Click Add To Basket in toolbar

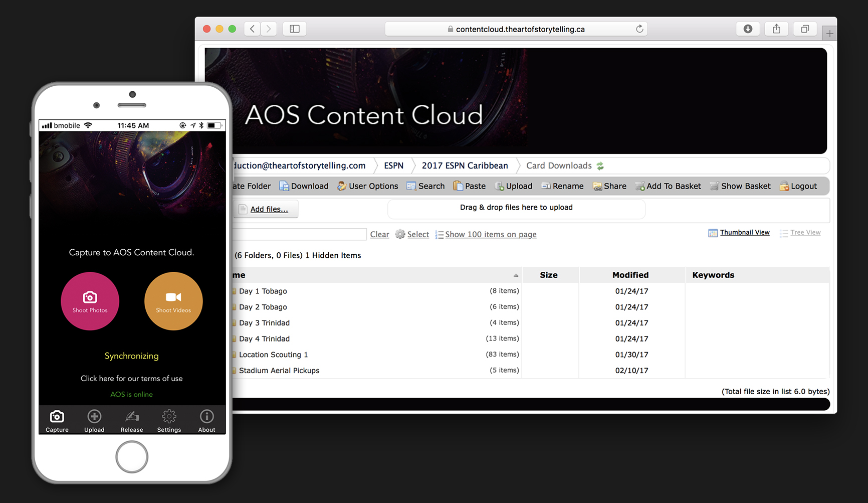(x=668, y=186)
